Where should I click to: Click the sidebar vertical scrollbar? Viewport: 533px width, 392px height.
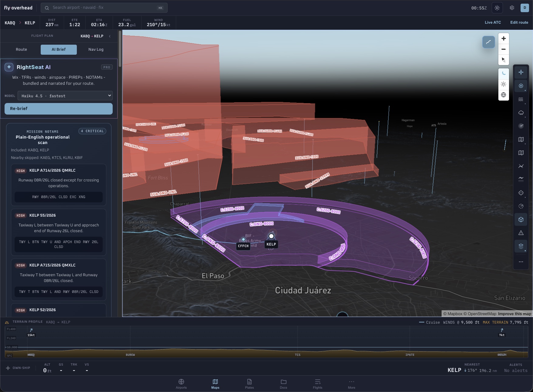tap(120, 49)
